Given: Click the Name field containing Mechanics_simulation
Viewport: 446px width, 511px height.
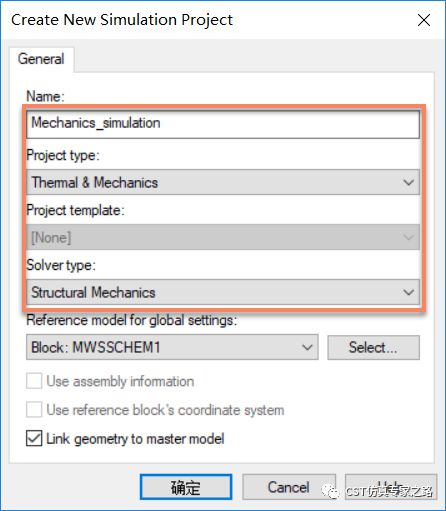Looking at the screenshot, I should coord(223,124).
